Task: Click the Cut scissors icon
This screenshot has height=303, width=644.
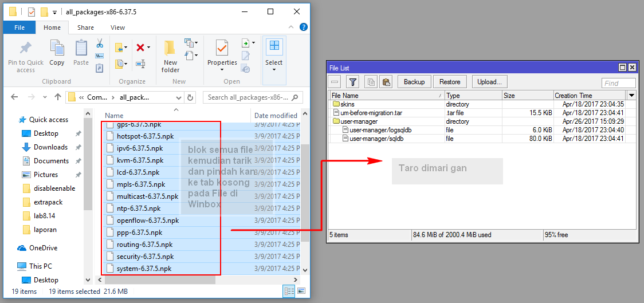Action: click(99, 43)
